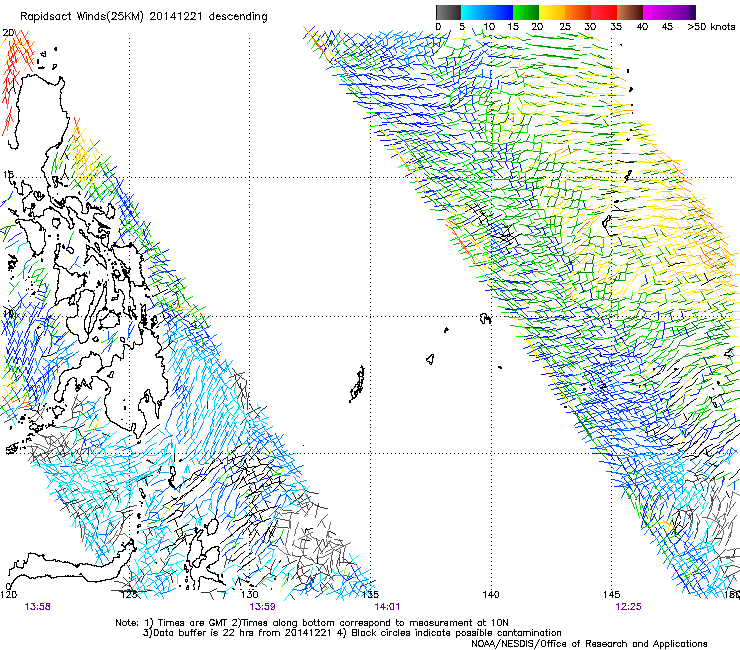Click the purple '14:01' time label
The width and height of the screenshot is (740, 650).
387,607
